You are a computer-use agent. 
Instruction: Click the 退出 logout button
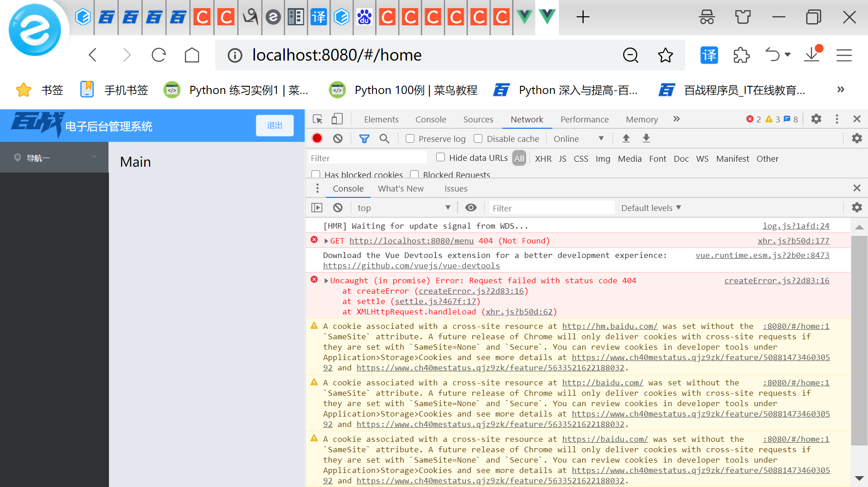[275, 126]
